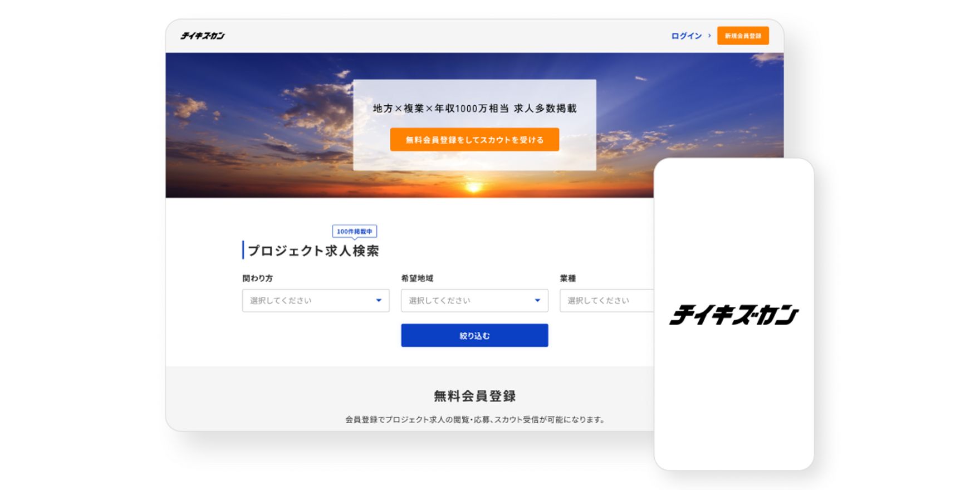The image size is (980, 490).
Task: Click the blue 絞り込む button
Action: pyautogui.click(x=474, y=336)
